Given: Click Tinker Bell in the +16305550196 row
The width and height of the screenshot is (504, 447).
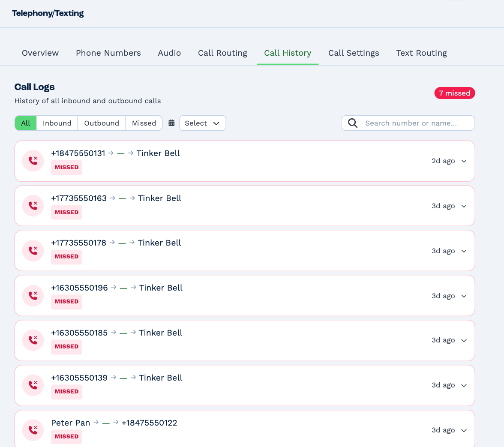Looking at the screenshot, I should (161, 288).
